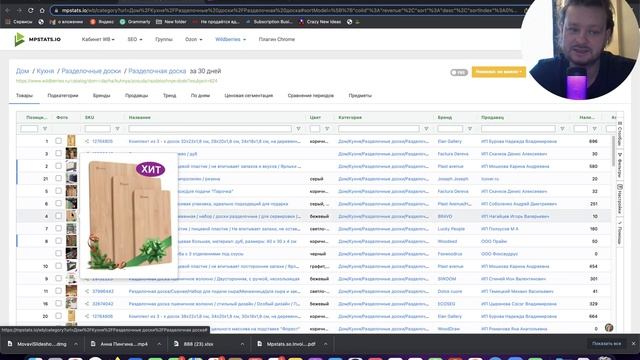Open the Группы menu item
Viewport: 640px width, 360px height.
[x=164, y=40]
